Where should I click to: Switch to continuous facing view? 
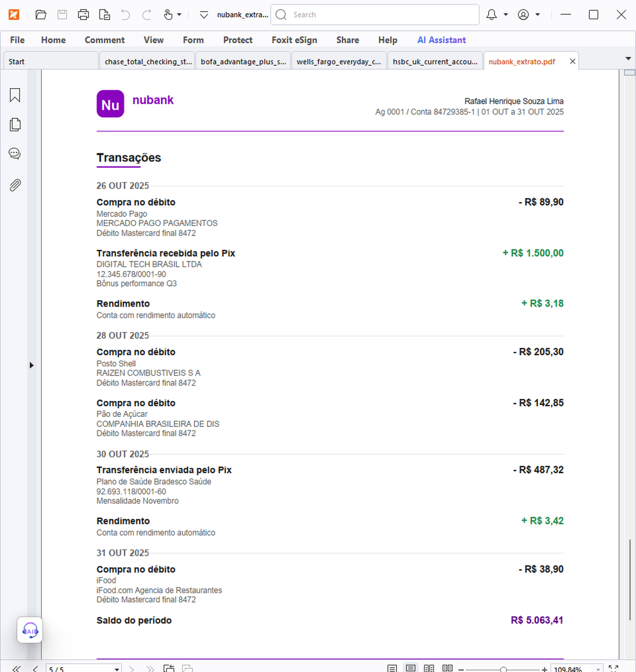coord(448,668)
